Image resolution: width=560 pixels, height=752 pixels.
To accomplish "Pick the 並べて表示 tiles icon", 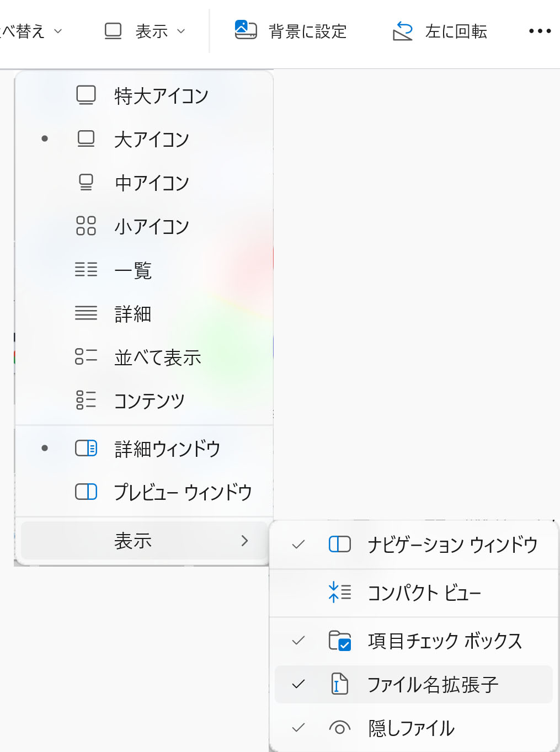I will tap(86, 357).
